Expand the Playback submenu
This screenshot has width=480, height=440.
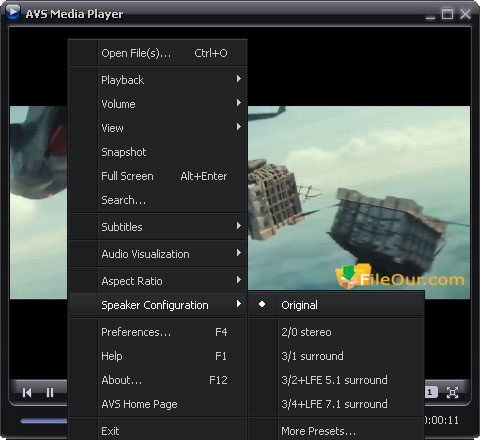click(x=158, y=80)
